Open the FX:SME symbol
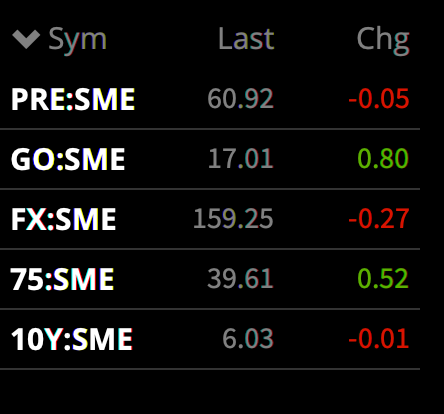Image resolution: width=444 pixels, height=414 pixels. click(63, 219)
